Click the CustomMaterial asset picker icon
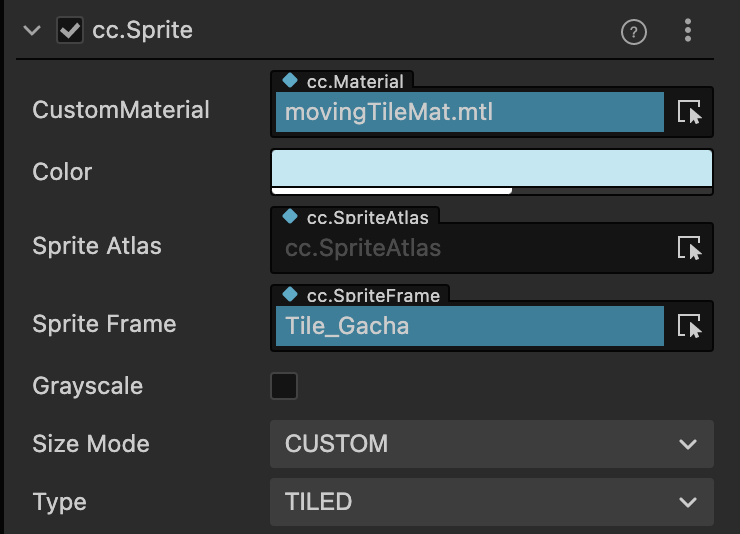The image size is (740, 534). pyautogui.click(x=690, y=112)
